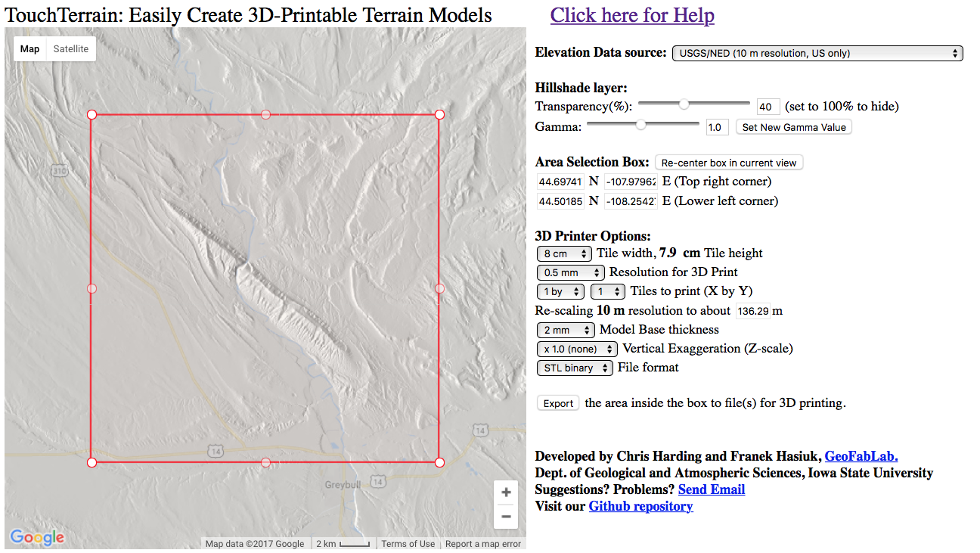Screen dimensions: 980x553
Task: Click Re-center box in current view button
Action: (729, 163)
